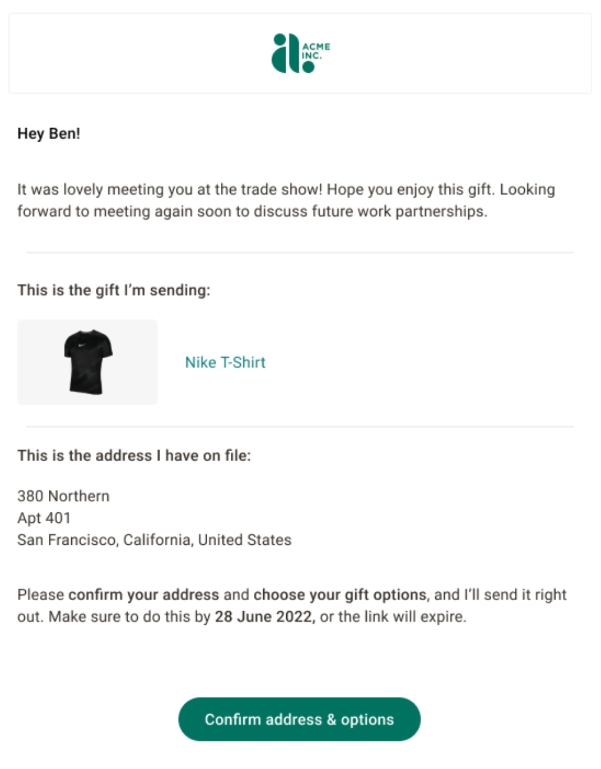Open the Nike T-Shirt product link

click(x=225, y=362)
